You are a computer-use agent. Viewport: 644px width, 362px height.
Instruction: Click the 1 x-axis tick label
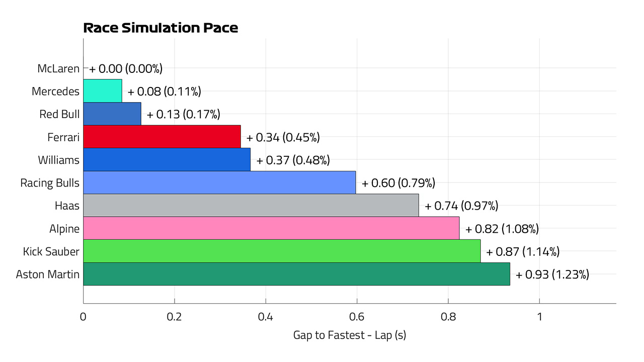pos(539,317)
